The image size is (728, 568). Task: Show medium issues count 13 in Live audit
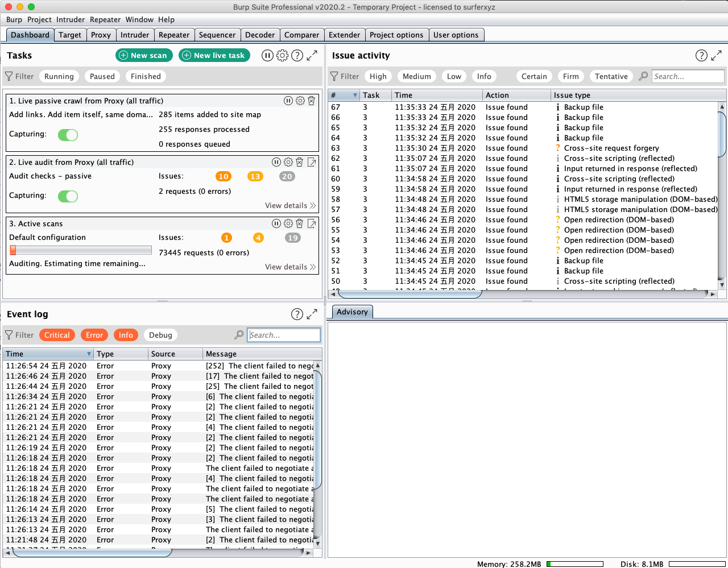coord(255,176)
